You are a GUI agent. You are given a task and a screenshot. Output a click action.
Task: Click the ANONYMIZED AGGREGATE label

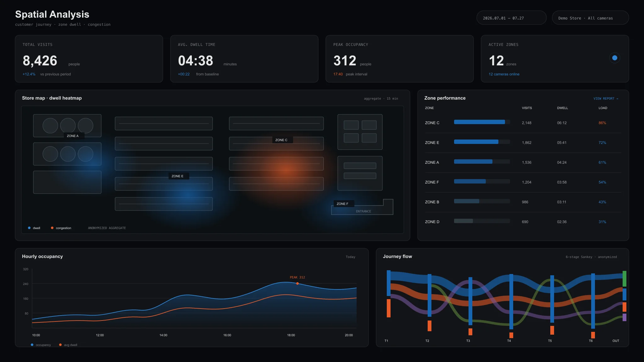pos(107,228)
